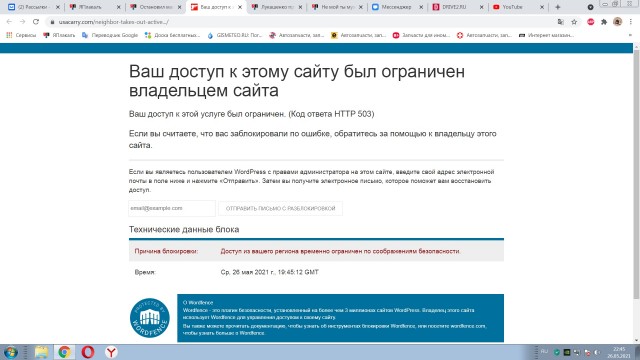Switch to the 'Не мой ты муж' tab

[x=336, y=7]
